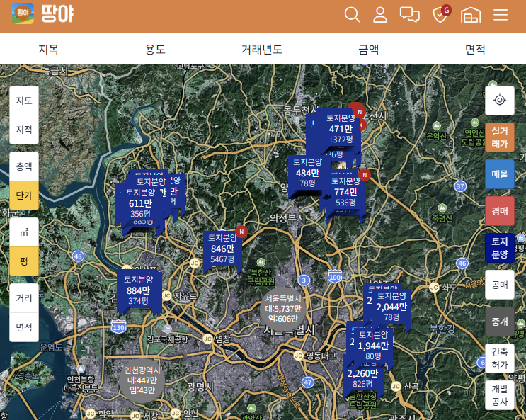Image resolution: width=526 pixels, height=420 pixels.
Task: Open the hamburger menu icon
Action: click(x=501, y=15)
